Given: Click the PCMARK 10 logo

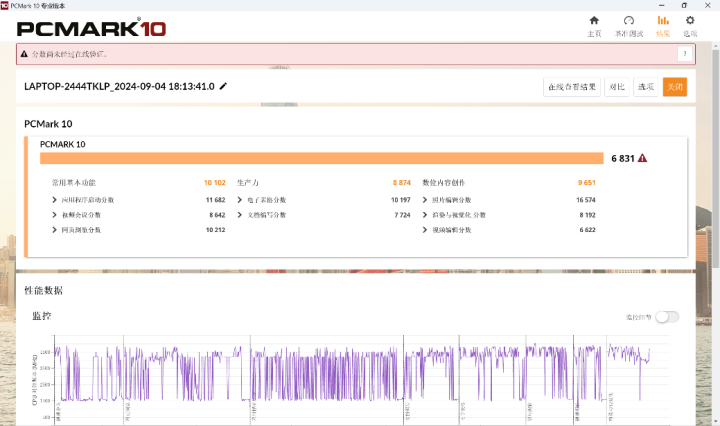Looking at the screenshot, I should tap(91, 28).
